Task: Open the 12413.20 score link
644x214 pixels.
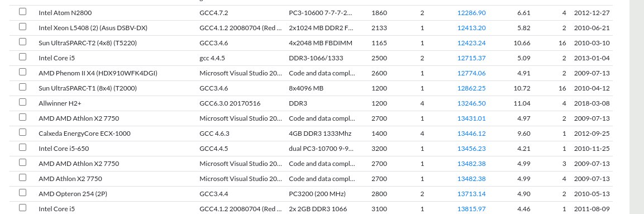Action: [471, 28]
